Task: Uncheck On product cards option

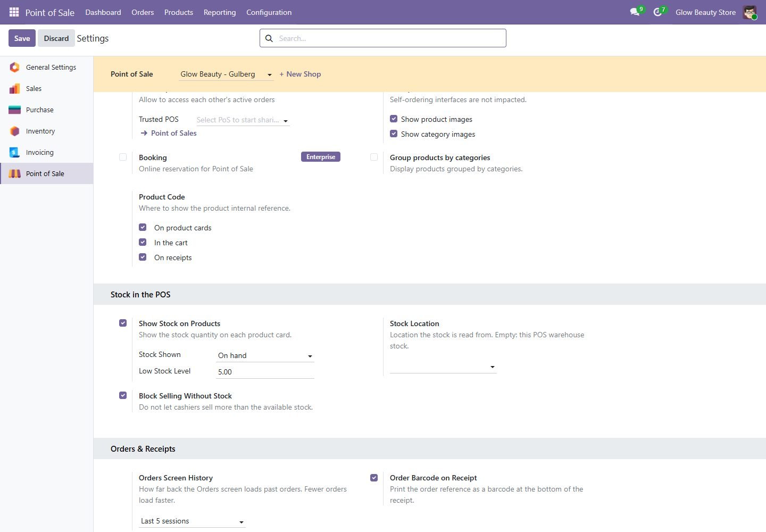Action: (x=143, y=227)
